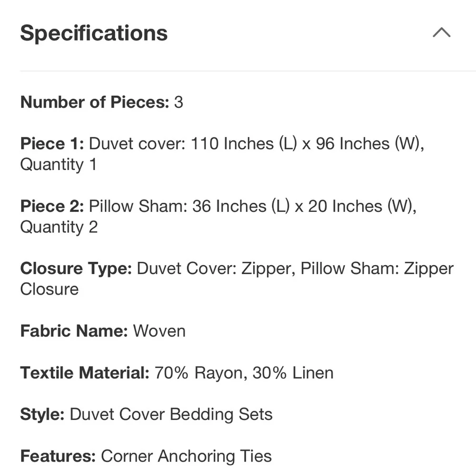476x476 pixels.
Task: Click the Features label
Action: coord(58,456)
